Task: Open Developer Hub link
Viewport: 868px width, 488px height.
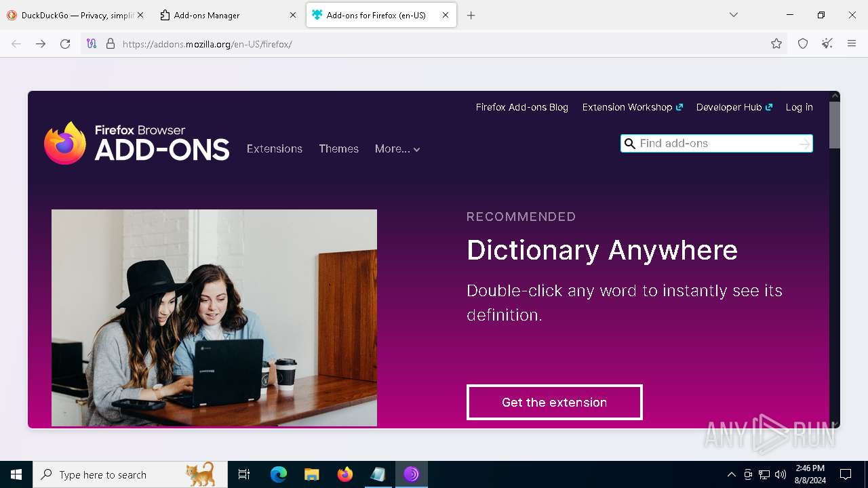Action: 734,107
